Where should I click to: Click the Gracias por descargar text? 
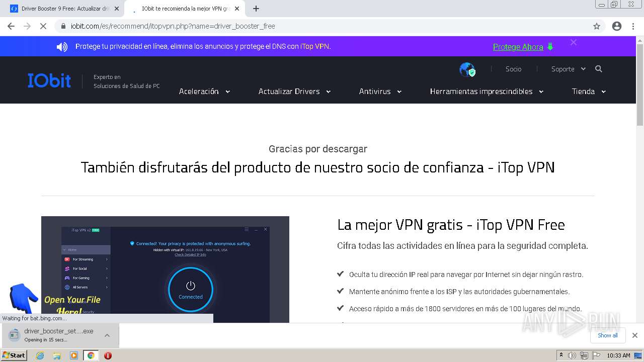(x=318, y=149)
